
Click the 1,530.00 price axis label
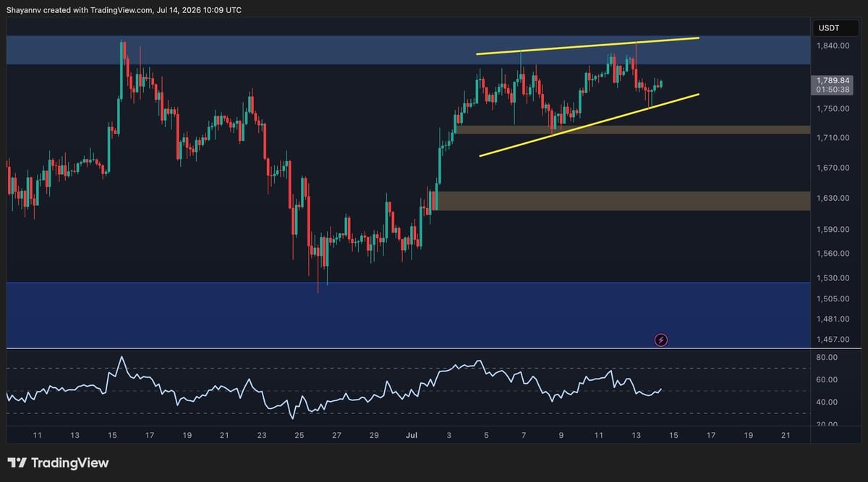(x=833, y=278)
